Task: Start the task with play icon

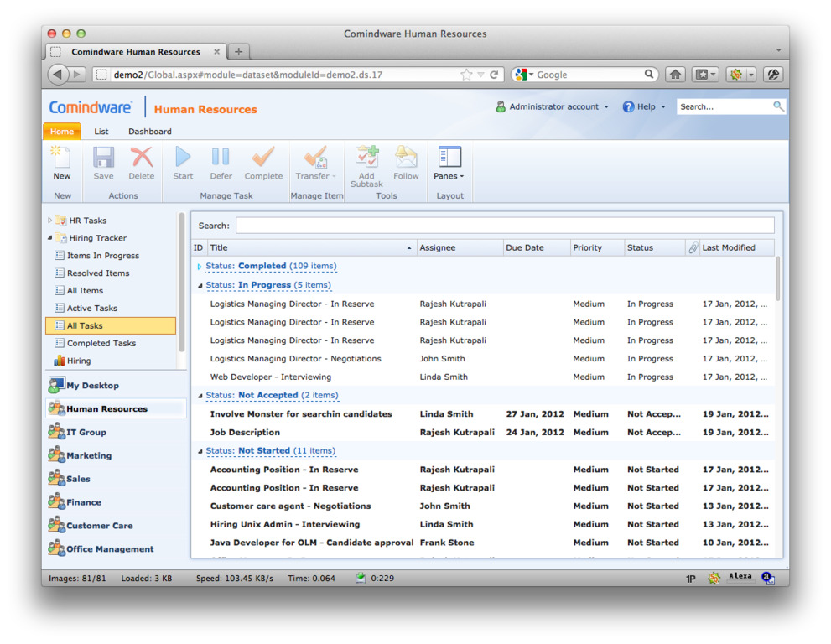Action: (183, 158)
